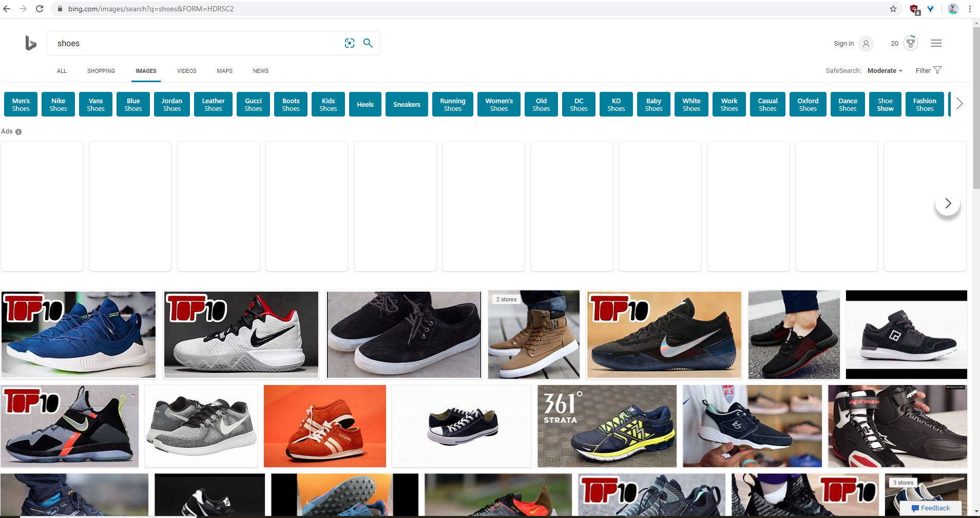980x518 pixels.
Task: Click the Sign in link
Action: [843, 44]
